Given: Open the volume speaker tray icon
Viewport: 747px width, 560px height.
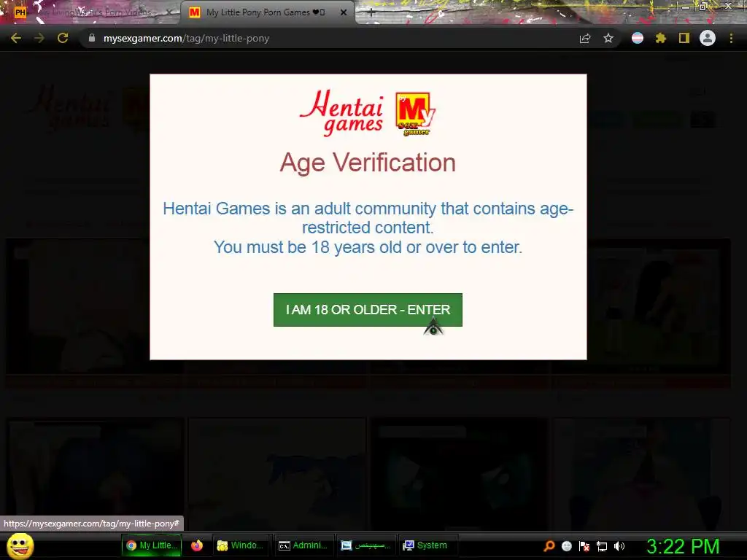Looking at the screenshot, I should click(x=619, y=546).
